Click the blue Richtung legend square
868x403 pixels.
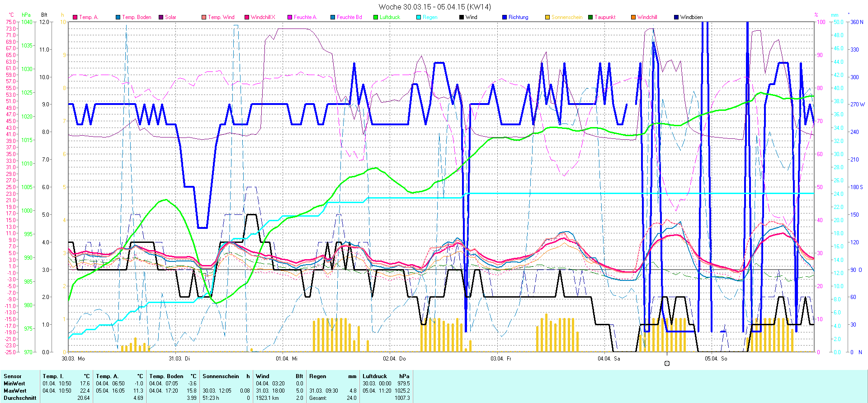505,17
